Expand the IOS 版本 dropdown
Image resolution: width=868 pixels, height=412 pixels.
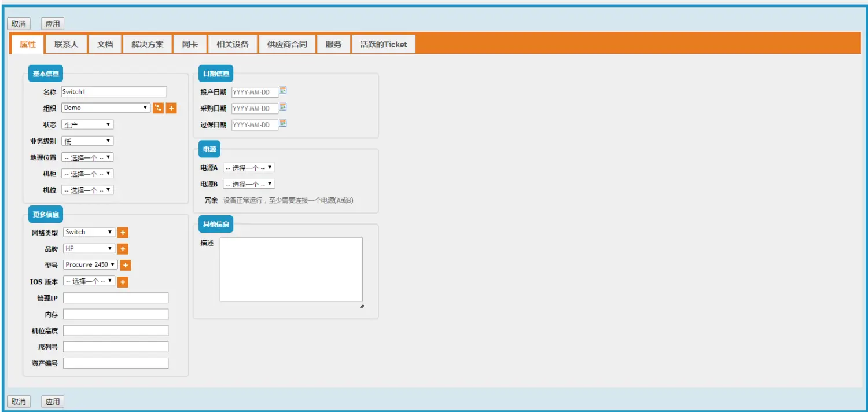coord(89,281)
